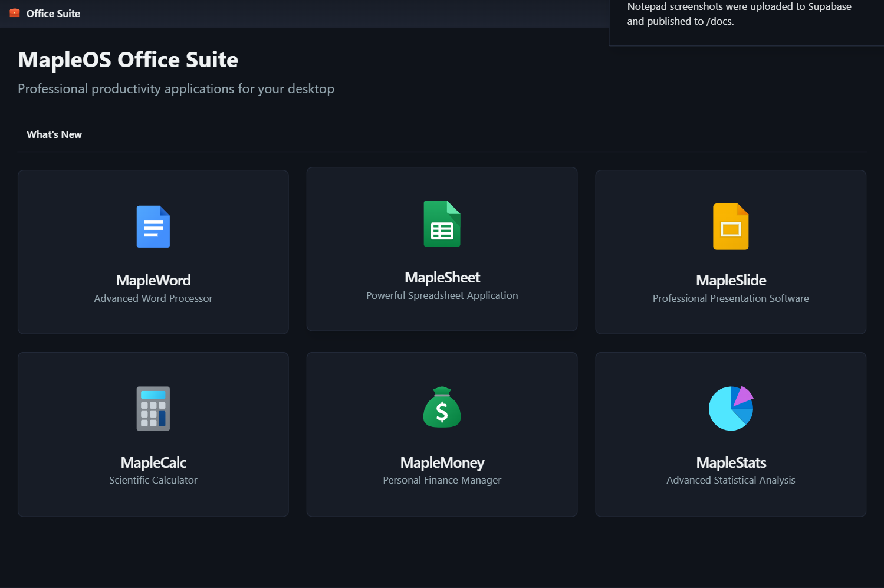Select the Powerful Spreadsheet Application description
This screenshot has width=884, height=588.
point(442,295)
